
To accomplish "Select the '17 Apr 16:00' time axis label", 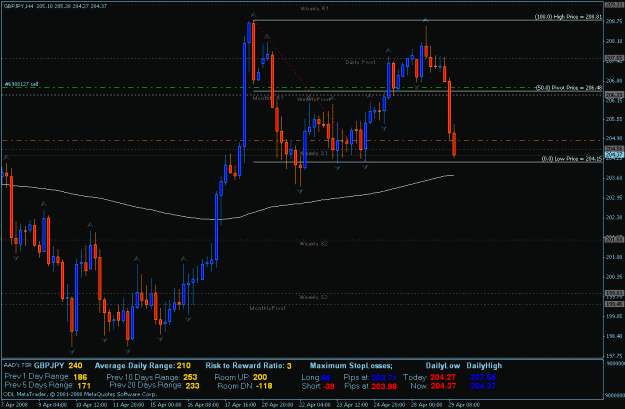I will [x=240, y=405].
